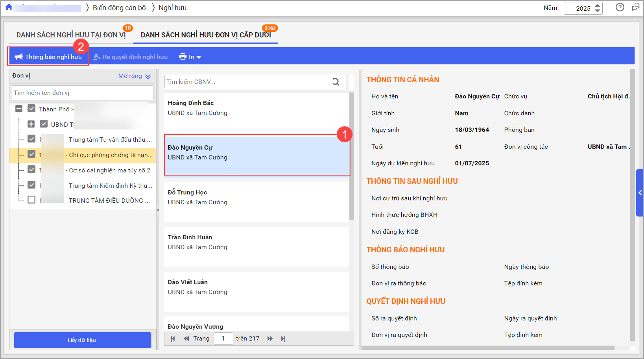
Task: Open the help question mark icon
Action: [x=620, y=7]
